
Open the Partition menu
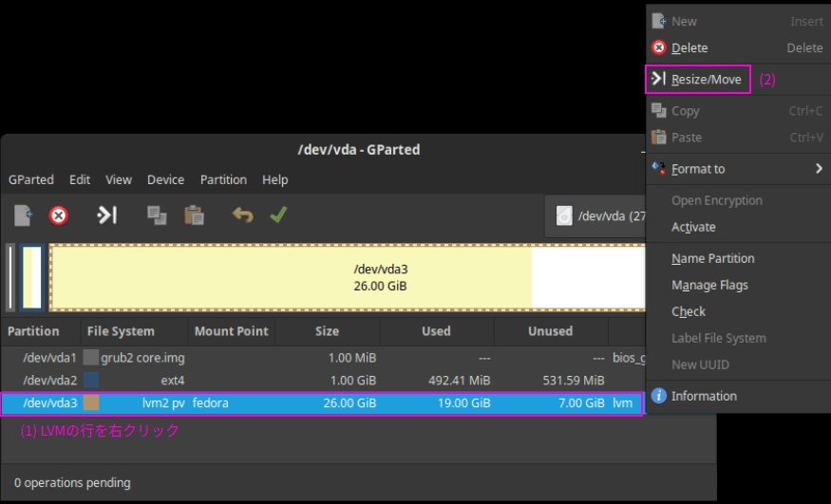(223, 180)
